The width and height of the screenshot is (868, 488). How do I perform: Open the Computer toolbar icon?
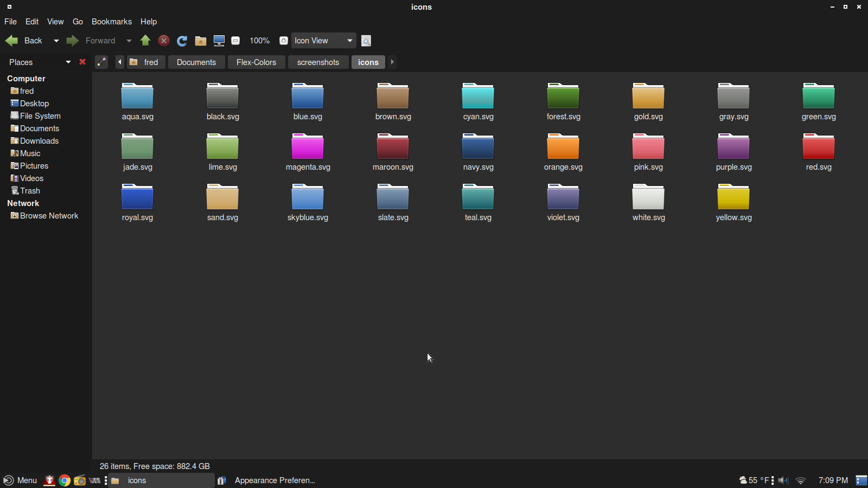pos(219,41)
